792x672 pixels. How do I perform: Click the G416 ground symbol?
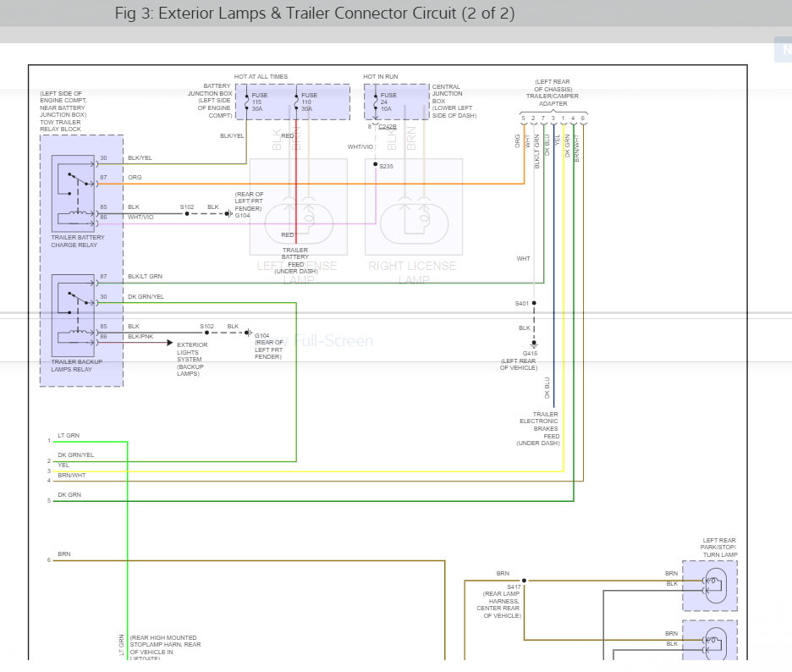click(x=534, y=344)
